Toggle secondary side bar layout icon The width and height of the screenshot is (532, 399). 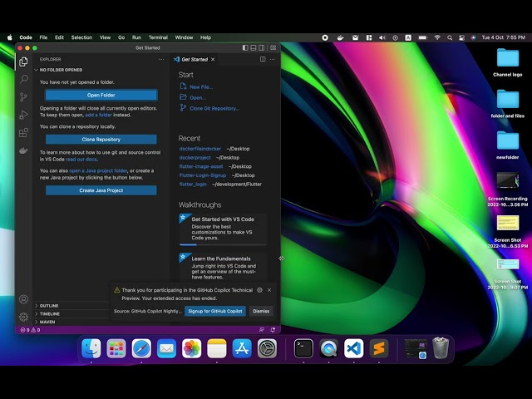[262, 48]
